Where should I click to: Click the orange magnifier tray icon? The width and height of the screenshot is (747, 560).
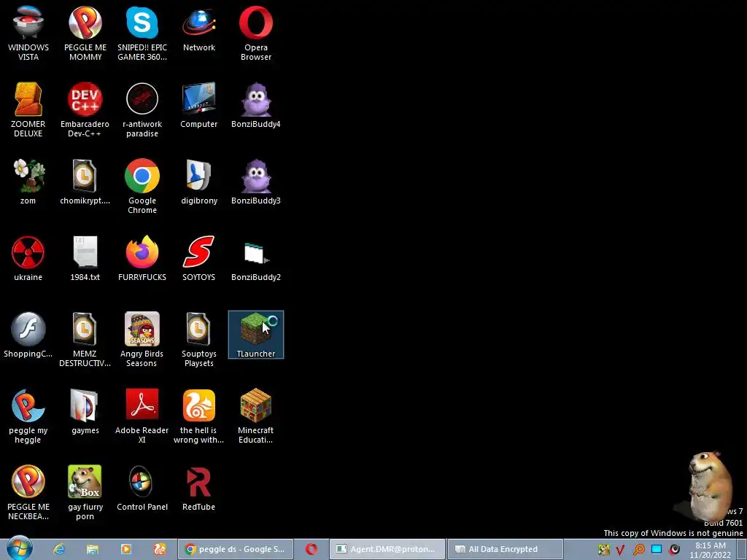638,550
